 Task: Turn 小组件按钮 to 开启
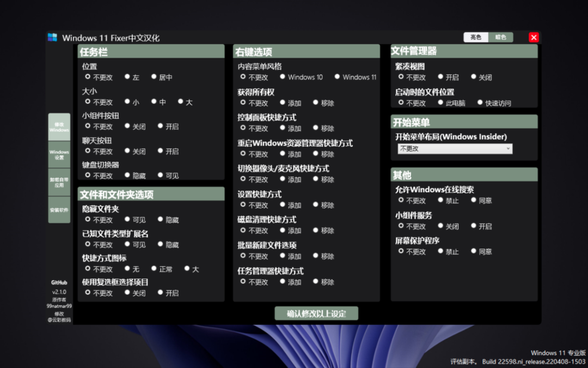168,126
